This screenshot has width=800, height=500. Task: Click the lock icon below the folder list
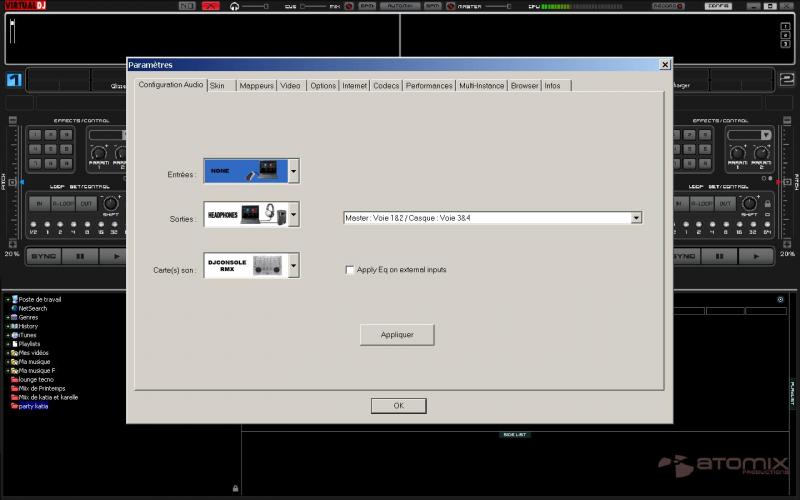tap(234, 488)
